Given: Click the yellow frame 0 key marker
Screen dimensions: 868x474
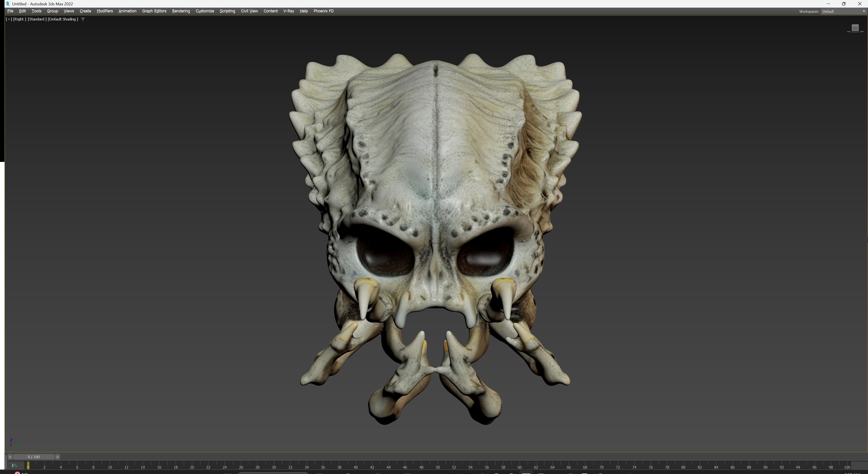Looking at the screenshot, I should pyautogui.click(x=28, y=466).
